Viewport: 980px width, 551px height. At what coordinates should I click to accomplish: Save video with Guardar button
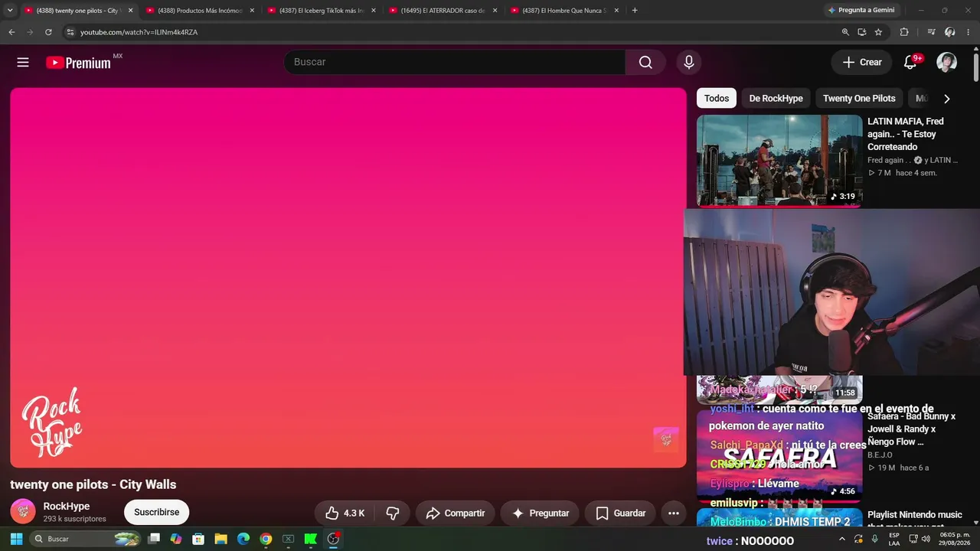tap(620, 514)
